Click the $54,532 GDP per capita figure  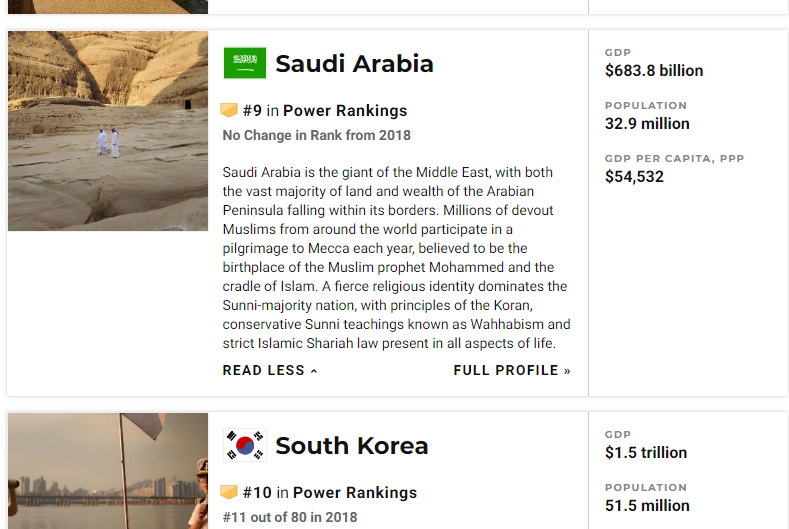634,177
